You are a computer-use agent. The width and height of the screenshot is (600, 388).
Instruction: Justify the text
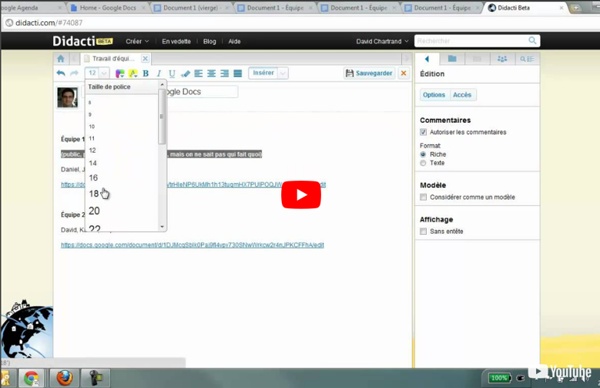coord(238,73)
